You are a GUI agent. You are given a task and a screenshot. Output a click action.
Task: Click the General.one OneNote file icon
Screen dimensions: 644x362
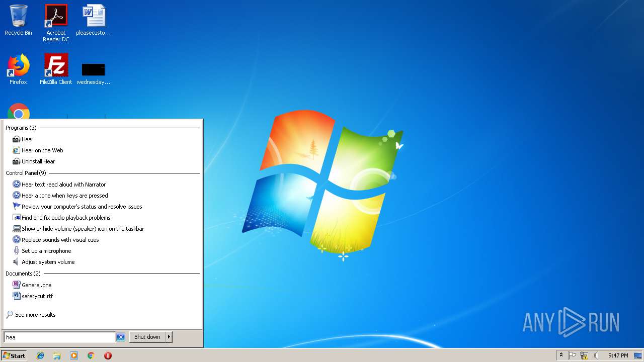click(16, 285)
